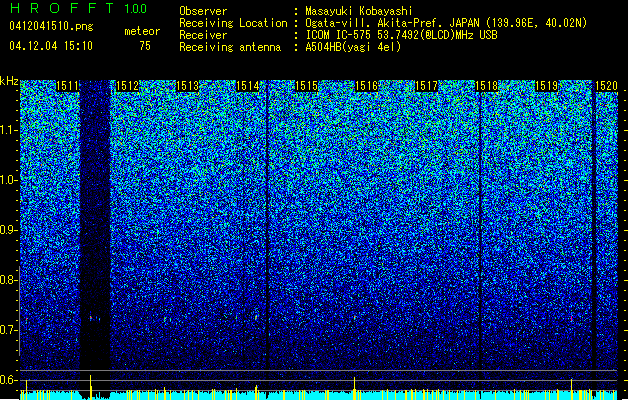Click the 1517 time marker
The height and width of the screenshot is (400, 629).
click(426, 86)
